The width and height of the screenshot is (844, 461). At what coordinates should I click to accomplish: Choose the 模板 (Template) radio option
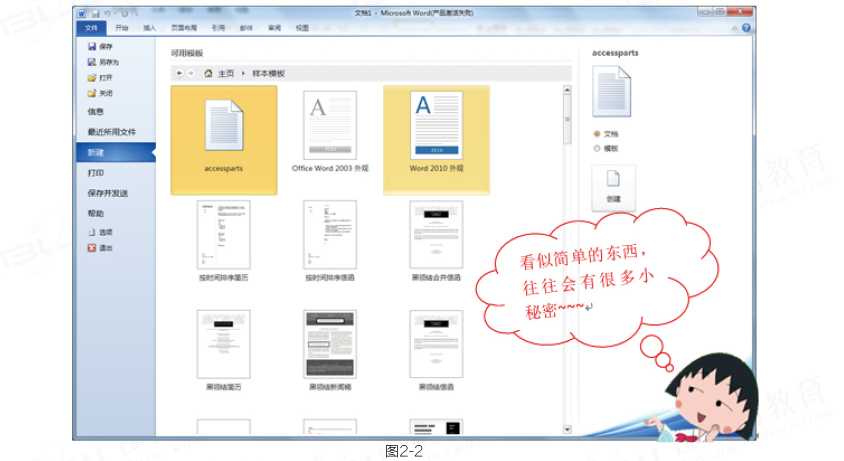[597, 148]
